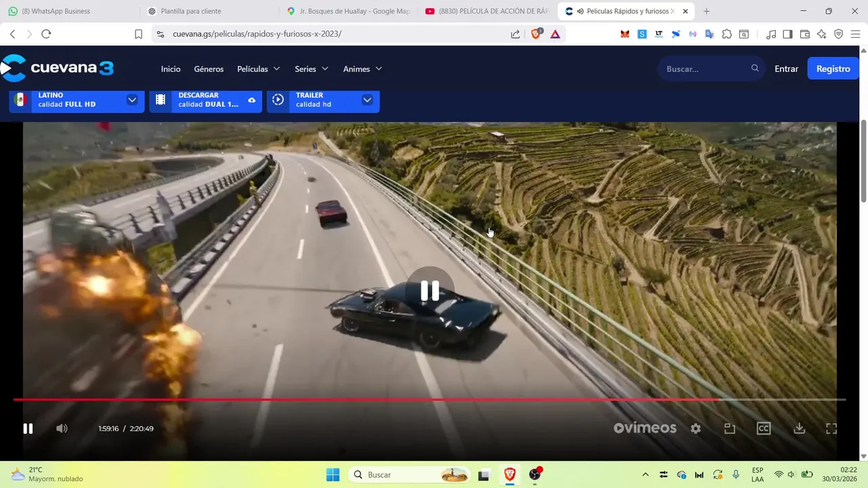
Task: Reload the current page
Action: click(46, 34)
